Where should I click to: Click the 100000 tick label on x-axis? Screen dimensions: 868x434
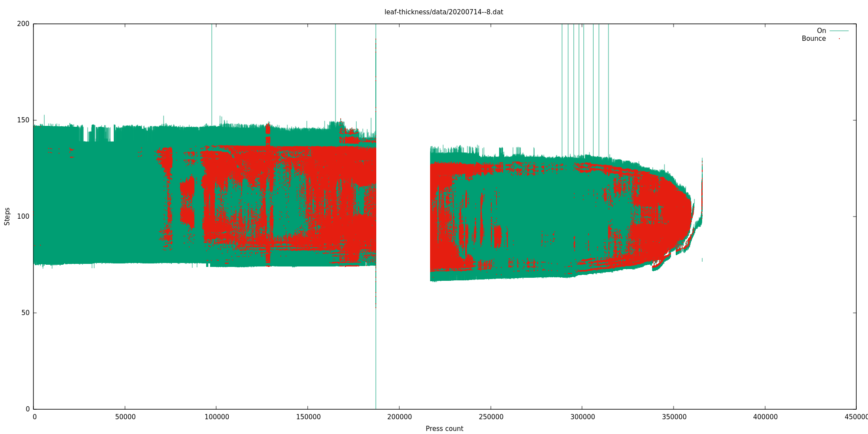point(217,417)
